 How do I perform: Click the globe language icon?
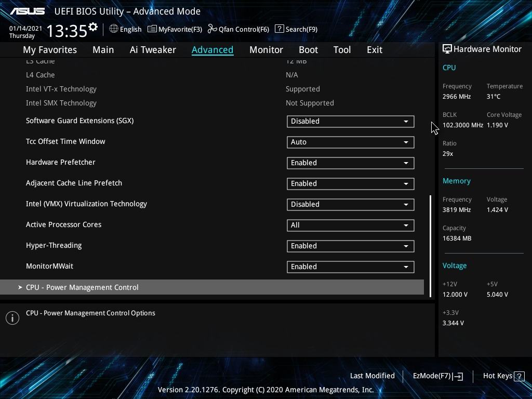coord(114,29)
